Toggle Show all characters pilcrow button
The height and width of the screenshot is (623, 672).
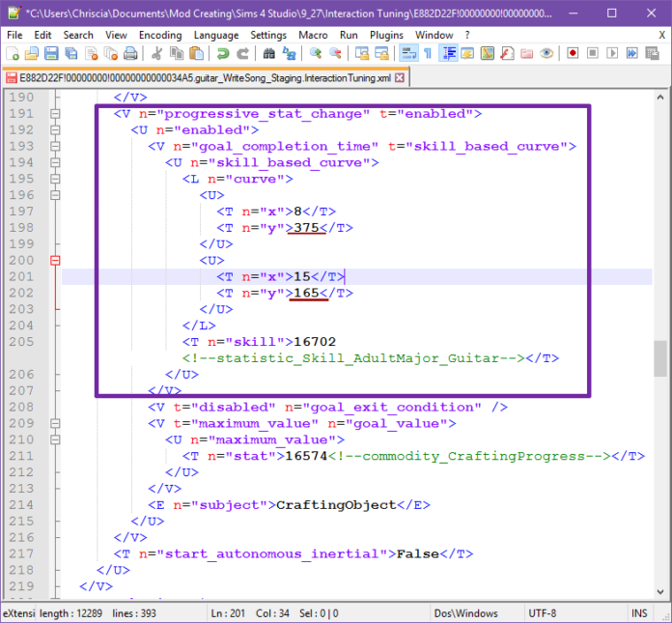click(428, 54)
